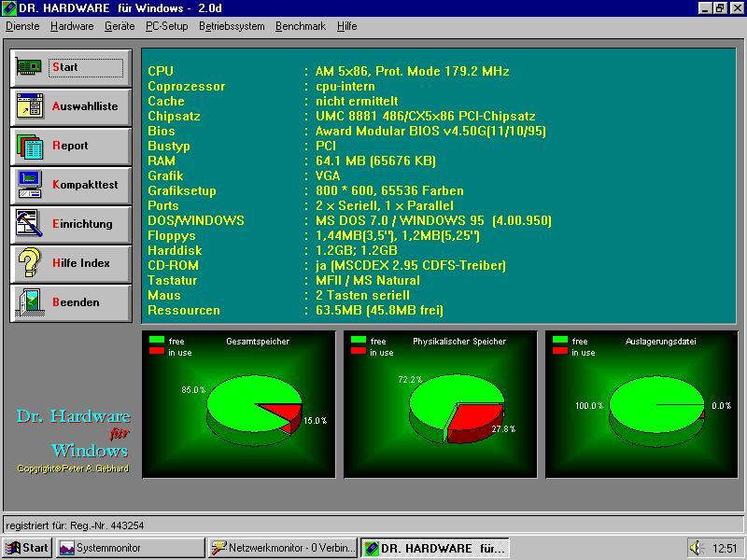Click the Netzwerkmonitor taskbar icon
This screenshot has width=747, height=560.
pos(219,548)
